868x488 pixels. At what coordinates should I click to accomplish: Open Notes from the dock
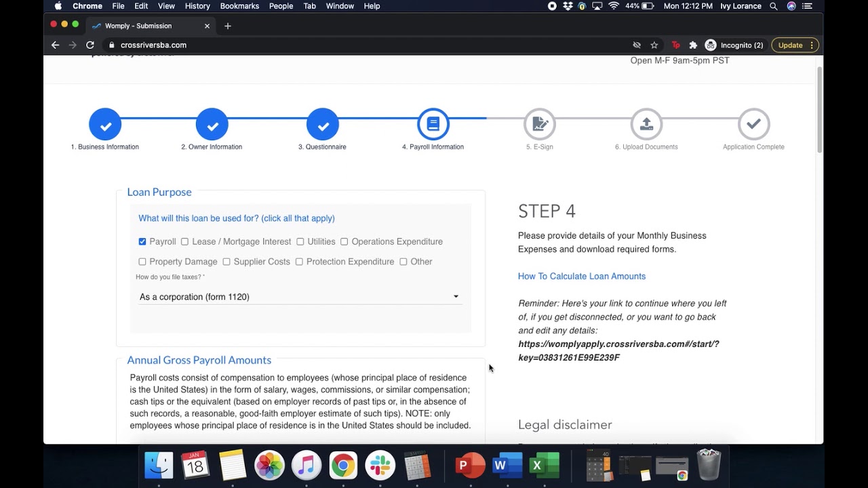coord(232,466)
